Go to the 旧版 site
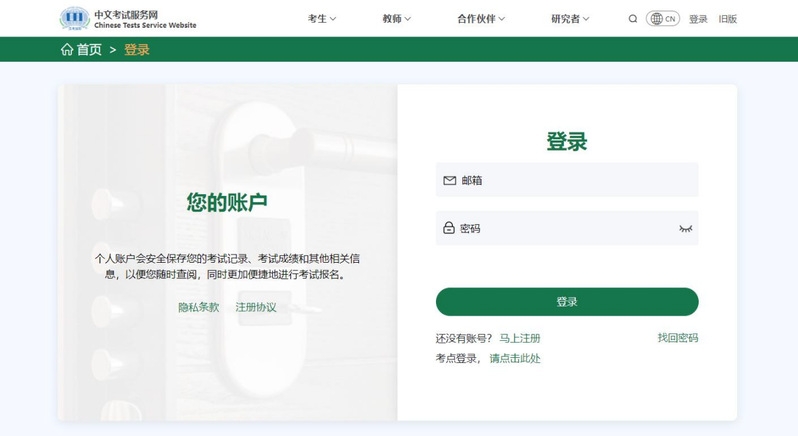 click(728, 19)
